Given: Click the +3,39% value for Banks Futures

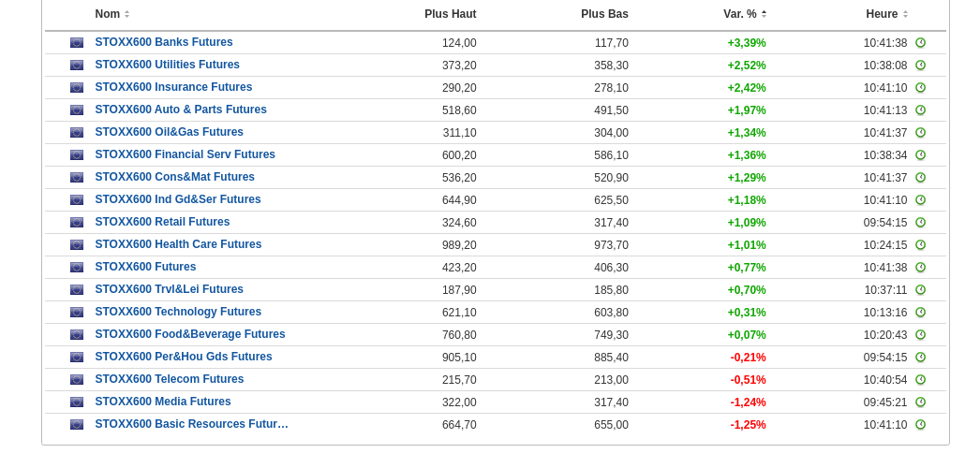Looking at the screenshot, I should (x=747, y=43).
